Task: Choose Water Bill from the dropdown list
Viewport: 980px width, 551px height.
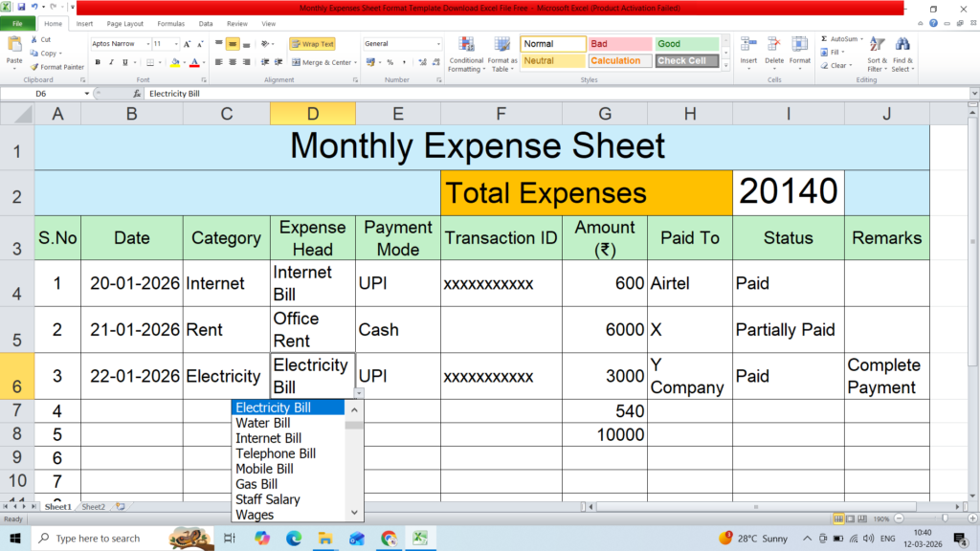Action: click(x=262, y=423)
